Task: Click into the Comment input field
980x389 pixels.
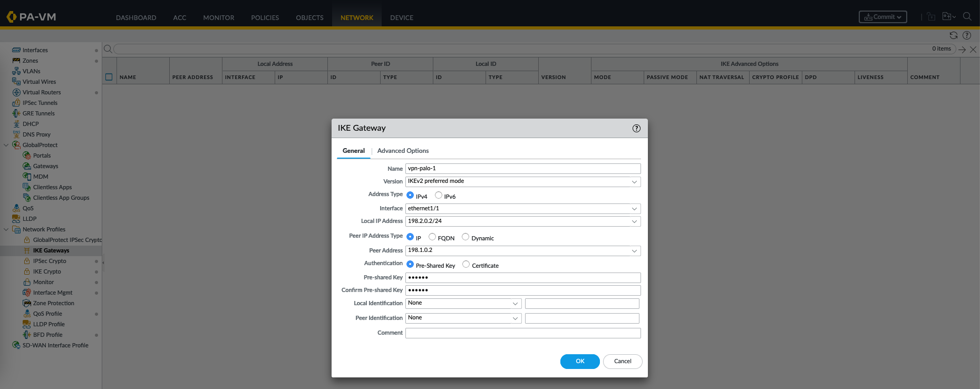Action: click(522, 333)
